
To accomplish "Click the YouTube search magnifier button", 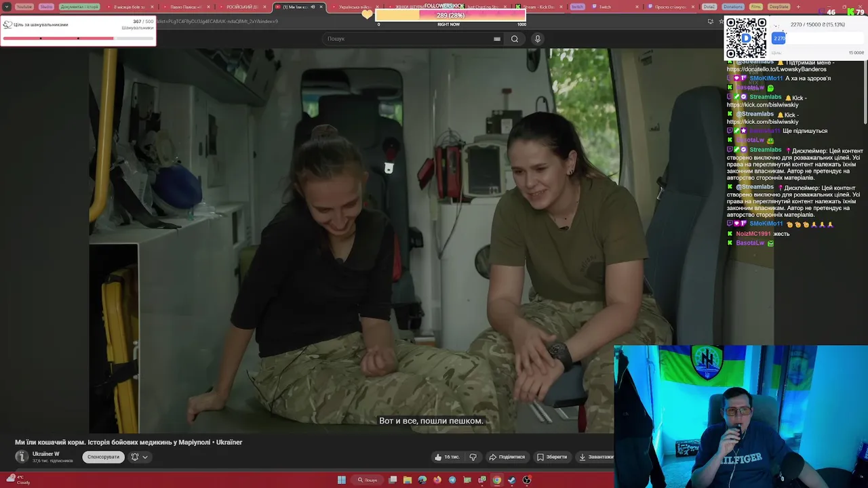I will [x=515, y=39].
